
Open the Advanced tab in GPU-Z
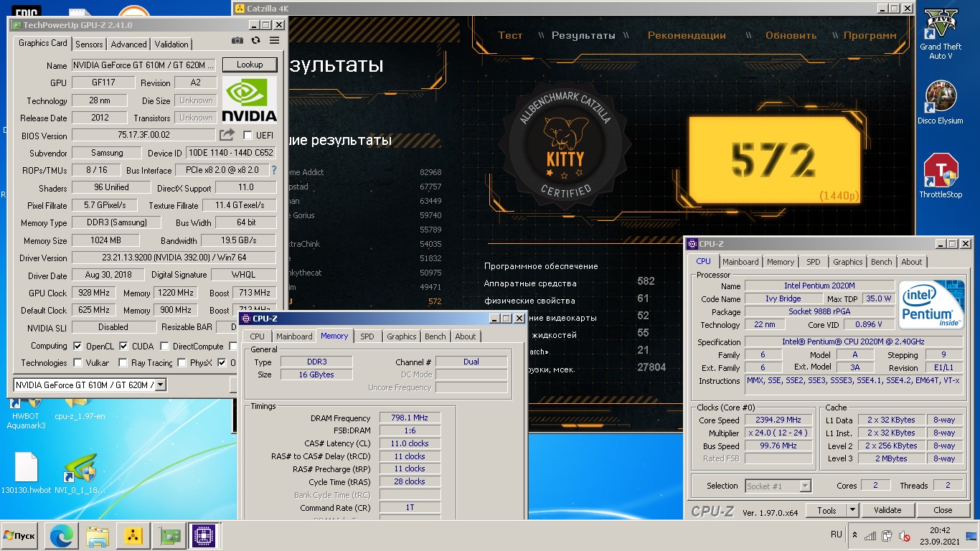pyautogui.click(x=128, y=44)
